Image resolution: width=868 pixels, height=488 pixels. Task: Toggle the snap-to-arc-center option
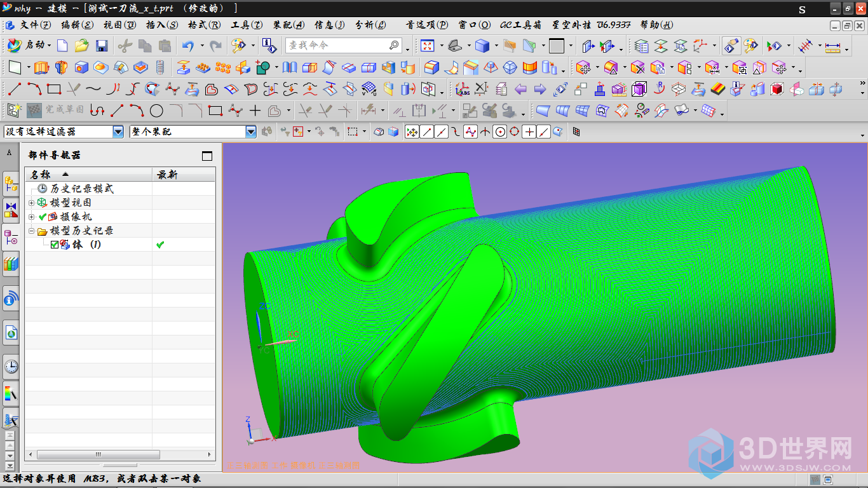(500, 132)
